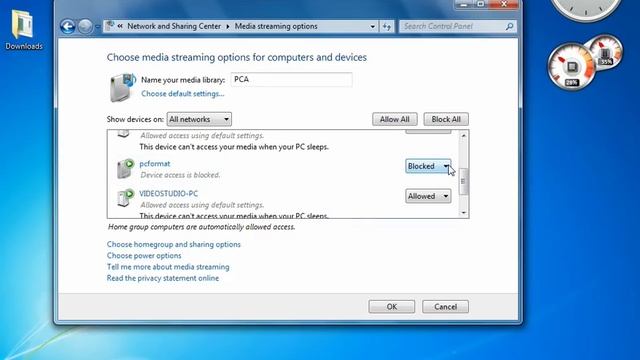
Task: Select Network and Sharing Center breadcrumb
Action: [174, 26]
